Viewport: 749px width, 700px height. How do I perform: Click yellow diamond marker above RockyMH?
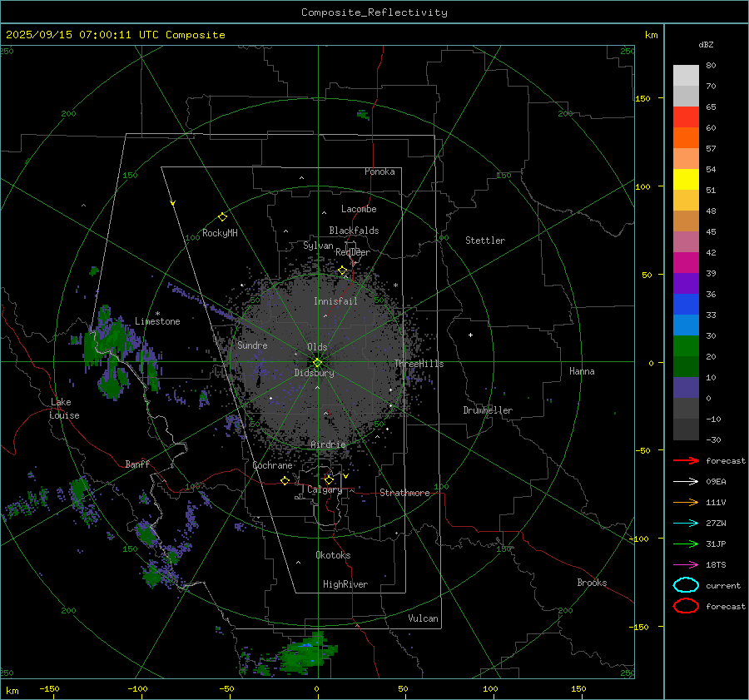click(x=222, y=217)
